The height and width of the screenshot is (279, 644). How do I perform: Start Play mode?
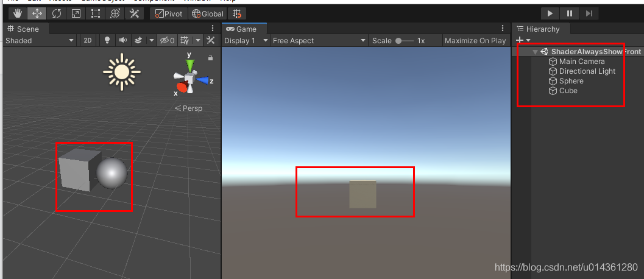click(x=550, y=13)
